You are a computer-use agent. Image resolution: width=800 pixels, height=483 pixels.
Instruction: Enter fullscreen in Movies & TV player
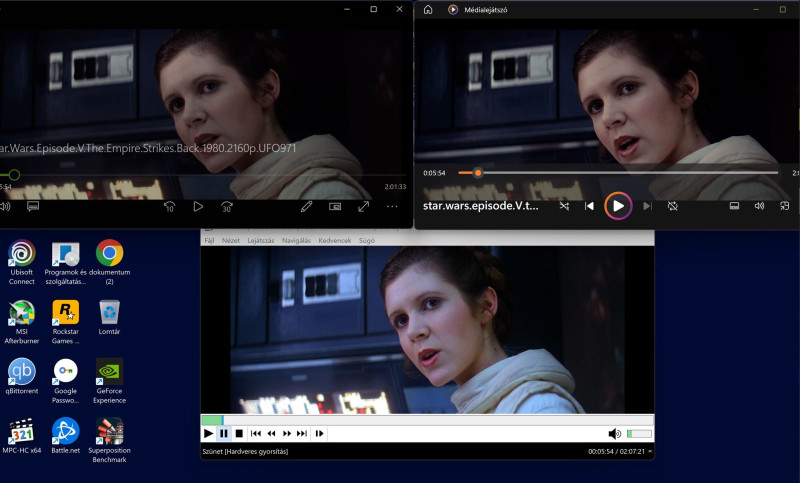tap(363, 206)
